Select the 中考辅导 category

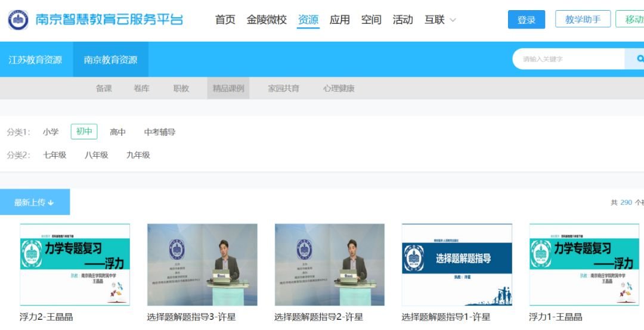160,132
